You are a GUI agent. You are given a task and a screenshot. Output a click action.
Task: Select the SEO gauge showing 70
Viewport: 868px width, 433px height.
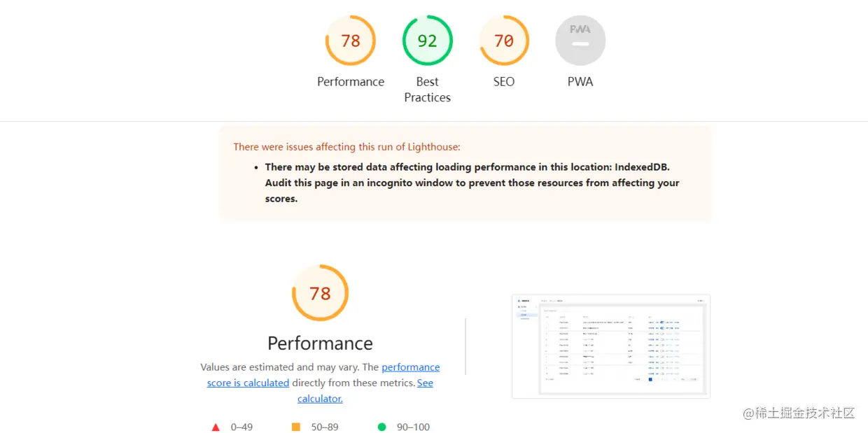point(504,41)
